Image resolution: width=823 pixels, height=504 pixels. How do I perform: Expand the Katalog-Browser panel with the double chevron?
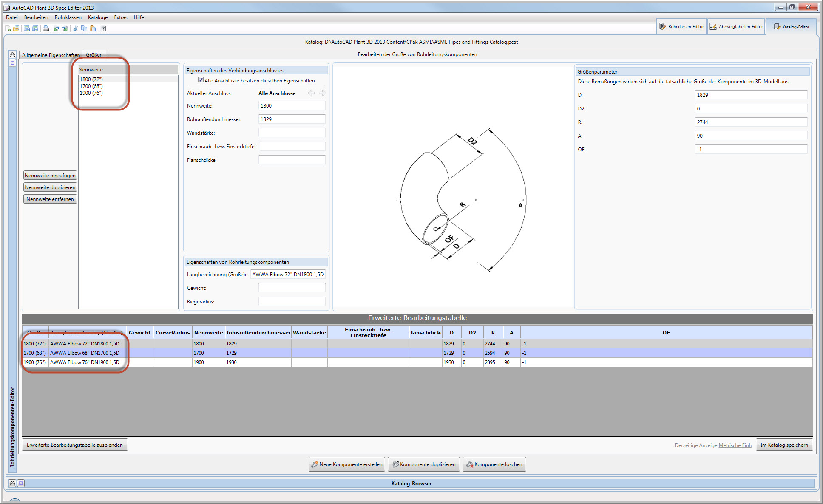pos(12,483)
